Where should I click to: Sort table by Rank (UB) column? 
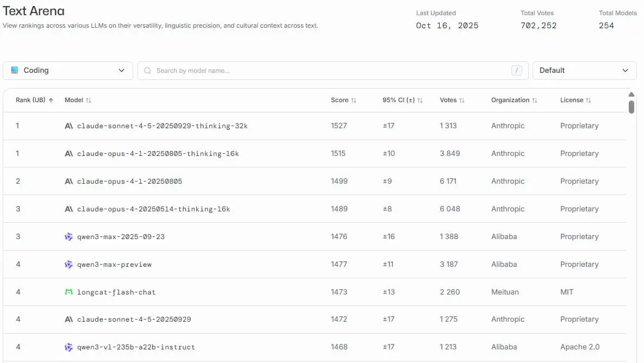34,100
